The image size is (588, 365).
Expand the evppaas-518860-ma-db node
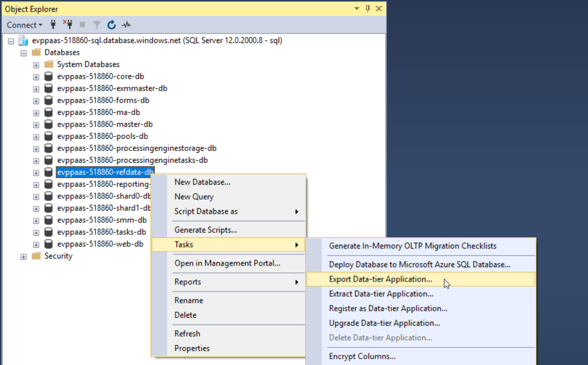click(36, 113)
